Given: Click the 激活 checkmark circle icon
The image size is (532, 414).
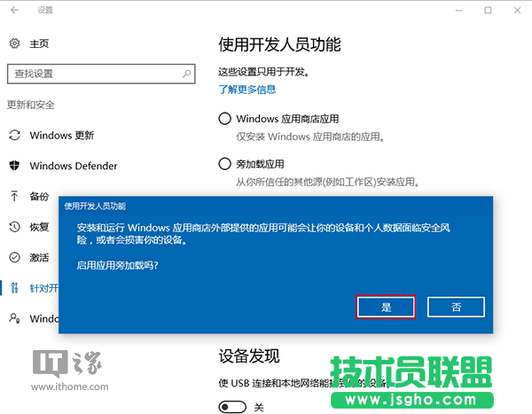Looking at the screenshot, I should (14, 257).
